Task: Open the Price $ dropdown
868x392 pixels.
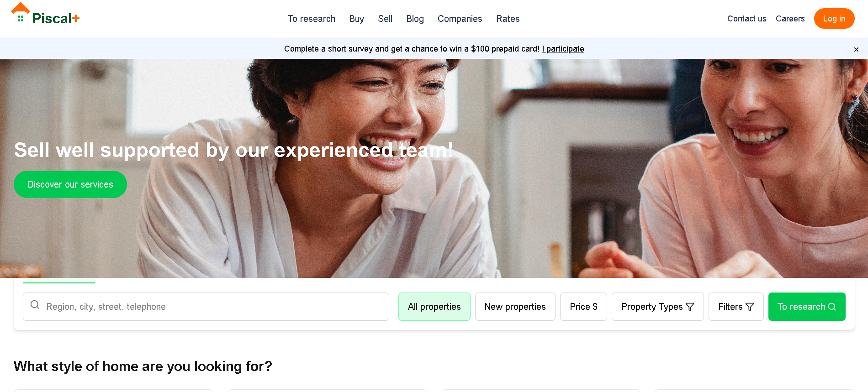Action: (583, 307)
